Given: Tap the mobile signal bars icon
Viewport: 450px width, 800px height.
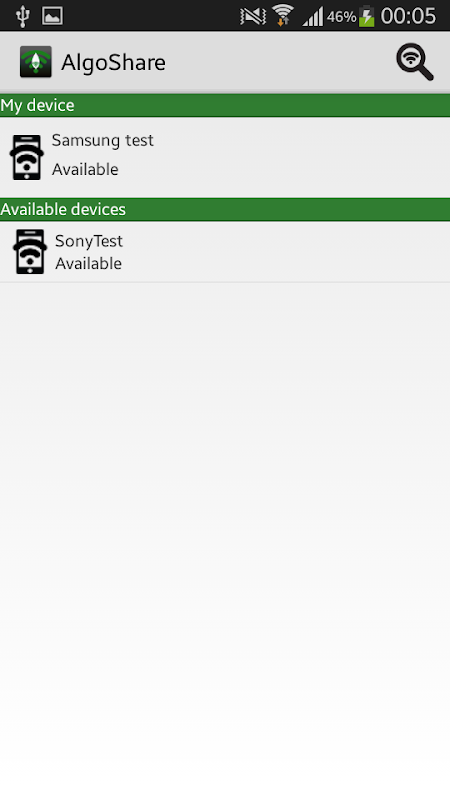Looking at the screenshot, I should point(313,16).
